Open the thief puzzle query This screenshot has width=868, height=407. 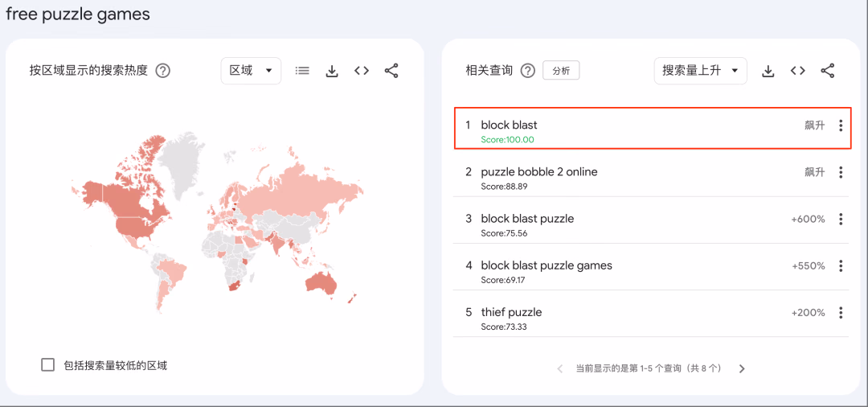(511, 312)
